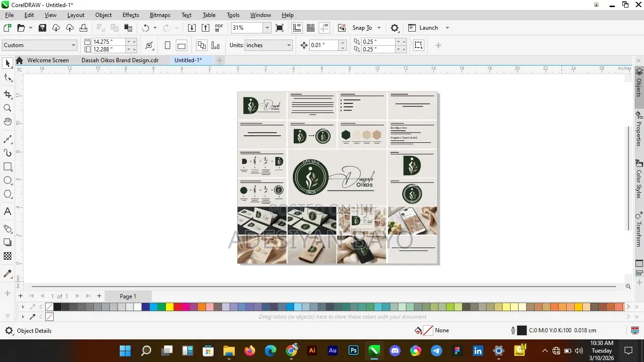Toggle show guidelines button
This screenshot has height=362, width=644.
click(x=324, y=28)
